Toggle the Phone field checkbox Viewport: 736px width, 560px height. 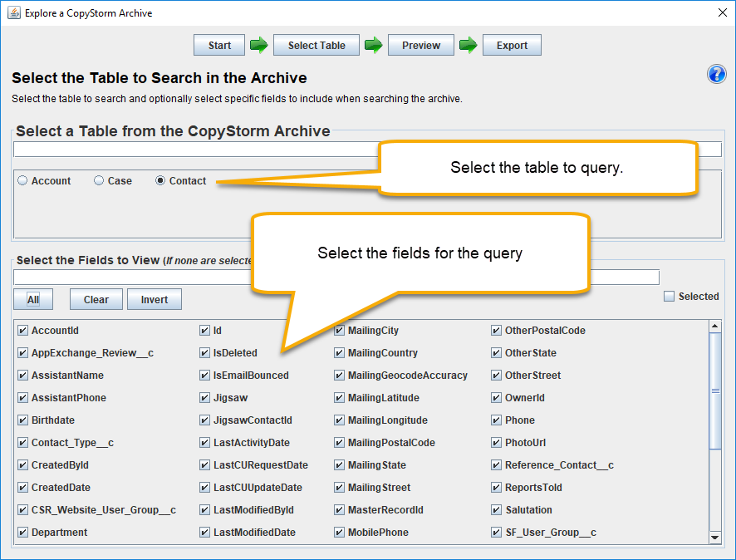(x=496, y=420)
